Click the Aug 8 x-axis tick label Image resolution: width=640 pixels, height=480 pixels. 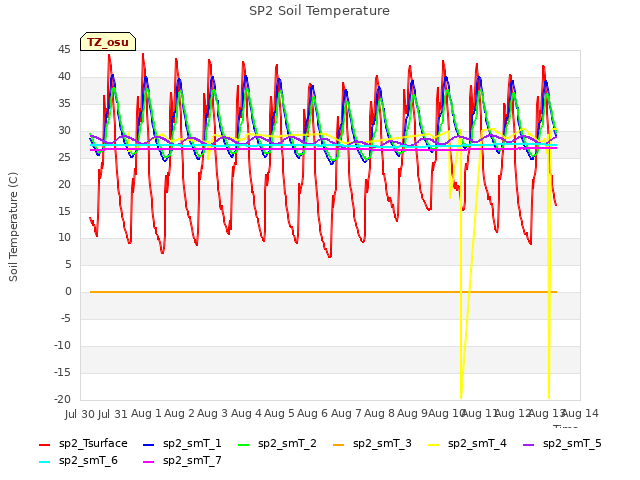[x=379, y=413]
